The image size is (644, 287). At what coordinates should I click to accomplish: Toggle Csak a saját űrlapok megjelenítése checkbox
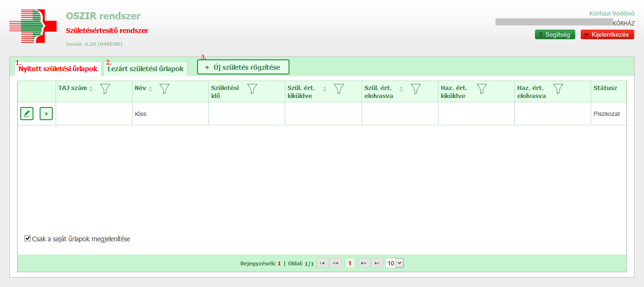tap(27, 238)
